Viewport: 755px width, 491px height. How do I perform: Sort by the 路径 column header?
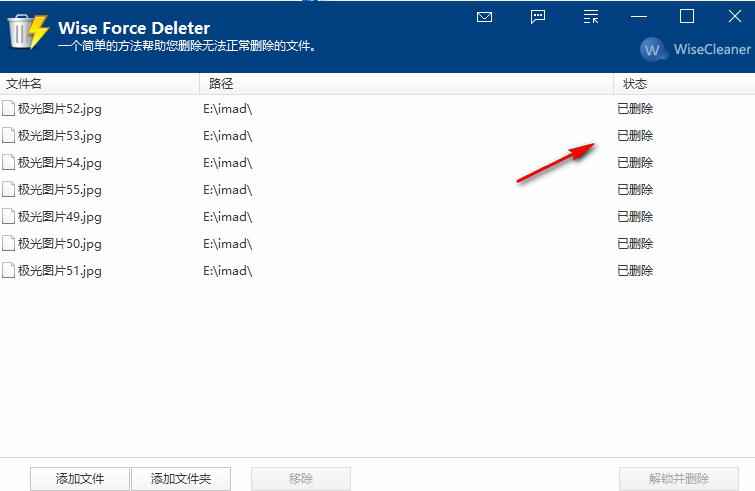click(x=406, y=84)
